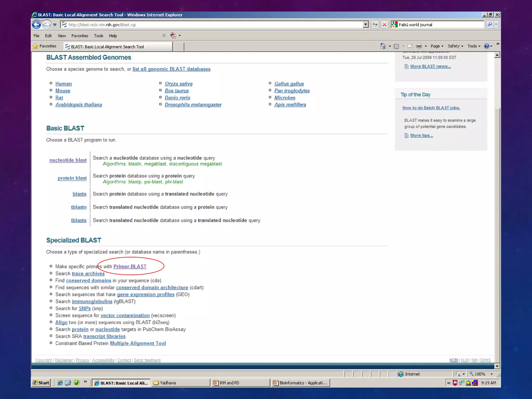Click the Windows Start button
Image resolution: width=532 pixels, height=399 pixels.
pos(41,383)
